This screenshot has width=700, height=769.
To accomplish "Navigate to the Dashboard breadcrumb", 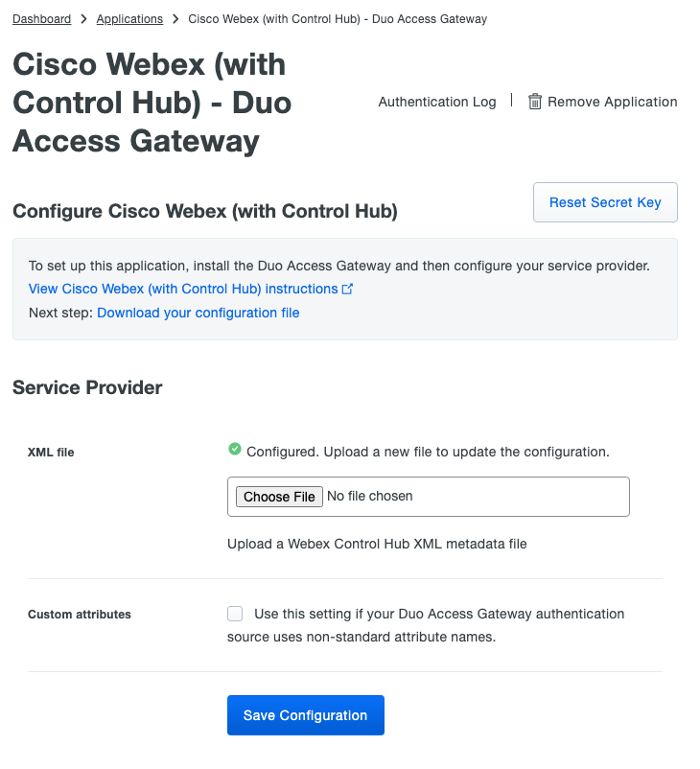I will click(41, 18).
